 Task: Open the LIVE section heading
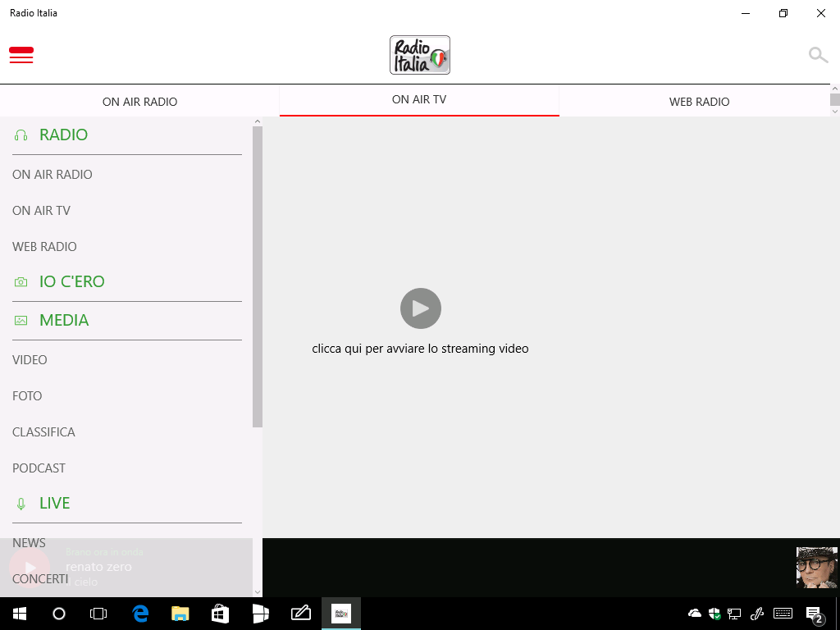55,503
